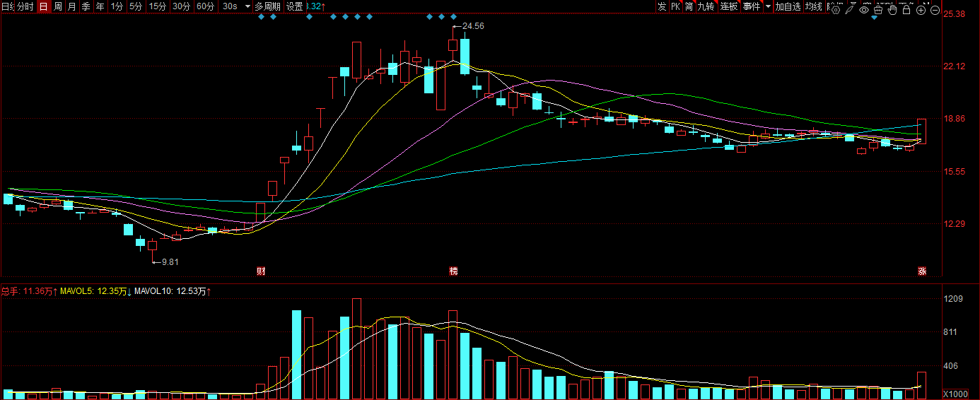Click the 12.29 price axis label
980x400 pixels.
[x=956, y=224]
